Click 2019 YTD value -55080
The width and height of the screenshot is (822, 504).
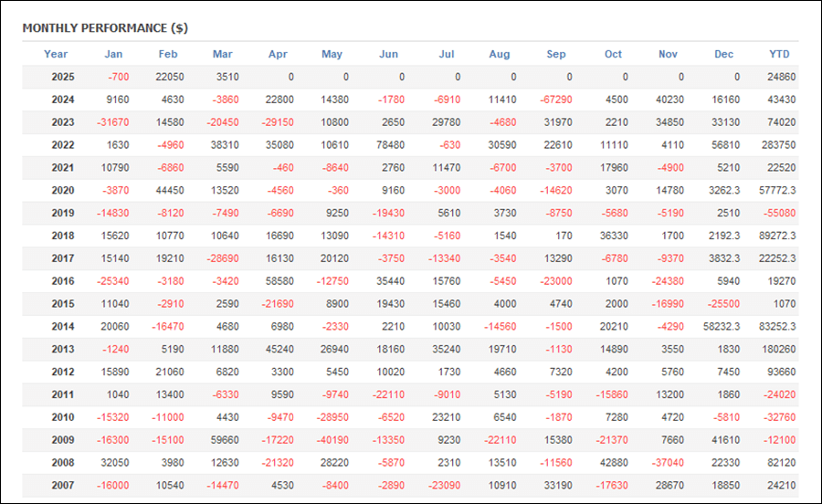click(x=780, y=214)
